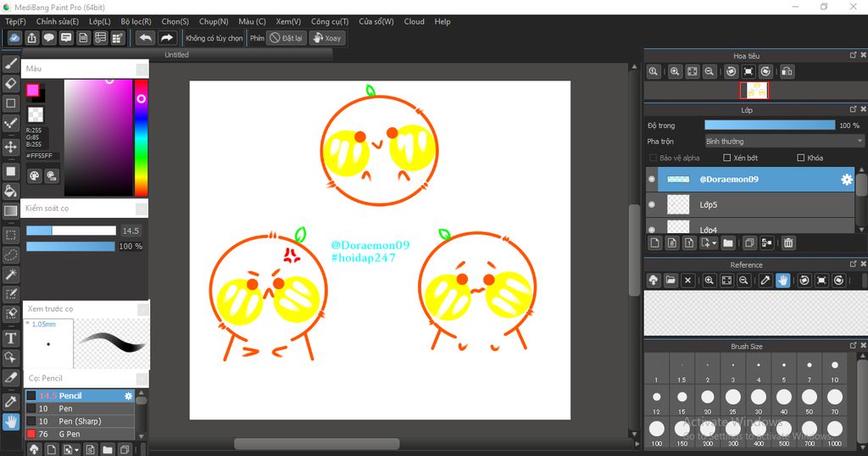Toggle the Bảo vệ alpha checkbox
Screen dimensions: 868x456
pos(653,158)
